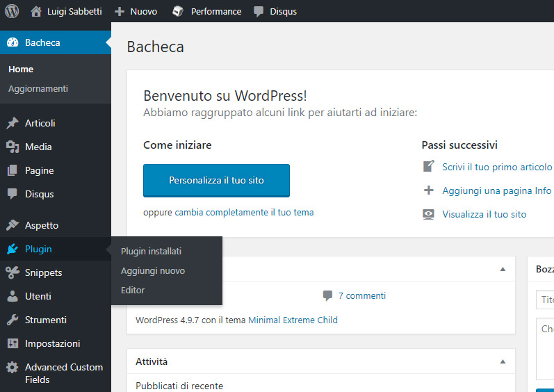554x392 pixels.
Task: Click the Performance cube icon
Action: coord(178,11)
